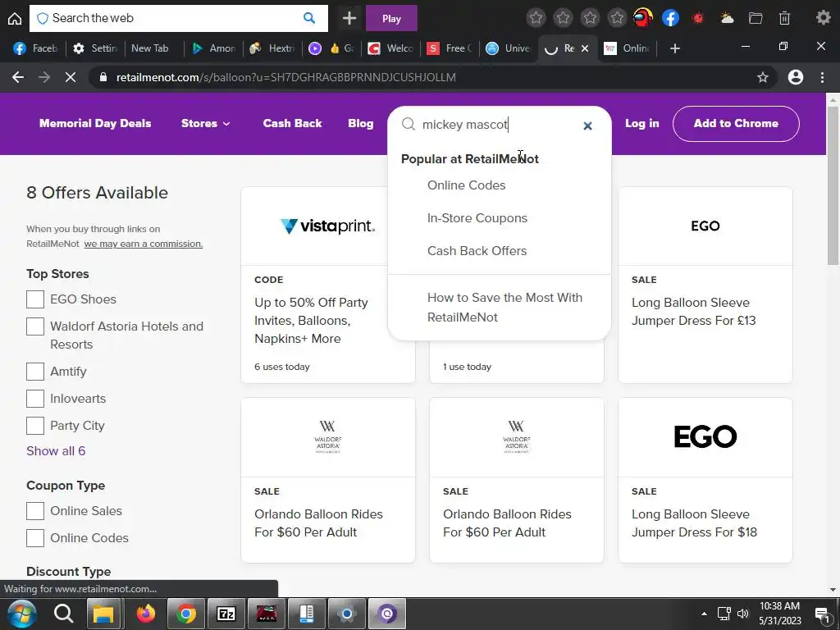This screenshot has width=840, height=630.
Task: Show hidden tray icons arrow
Action: tap(704, 614)
